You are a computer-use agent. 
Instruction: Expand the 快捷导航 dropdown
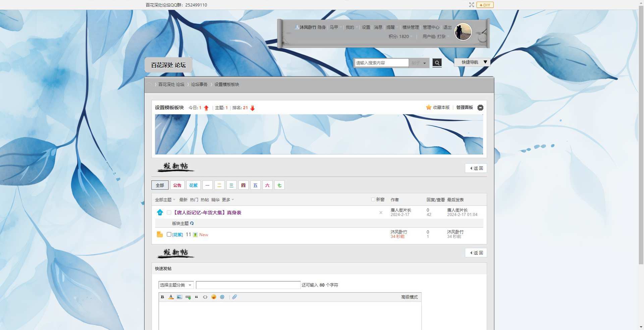pos(472,62)
